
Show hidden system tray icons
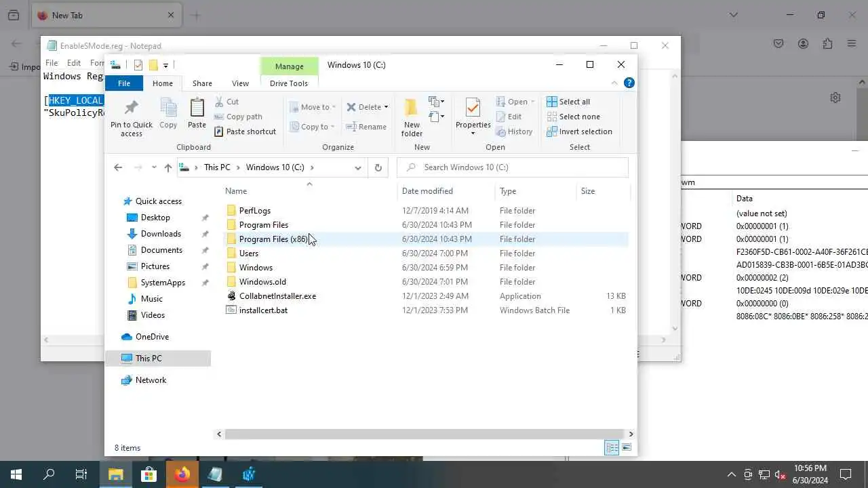point(731,474)
